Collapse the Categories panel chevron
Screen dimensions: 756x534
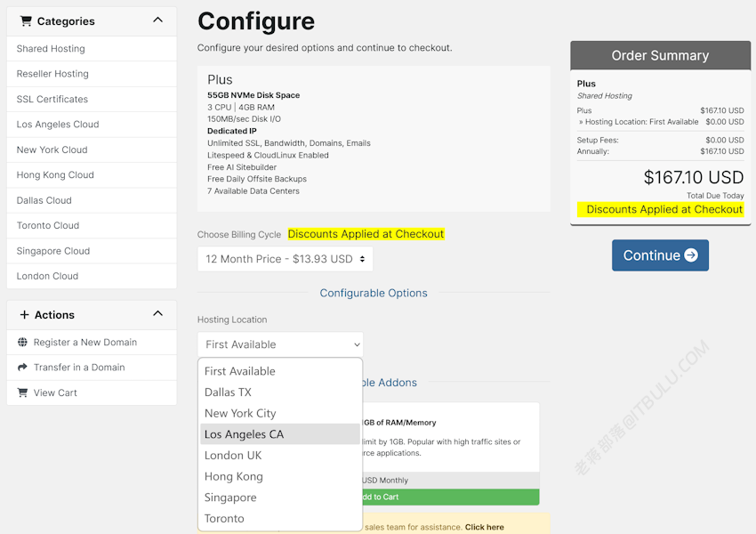[157, 20]
